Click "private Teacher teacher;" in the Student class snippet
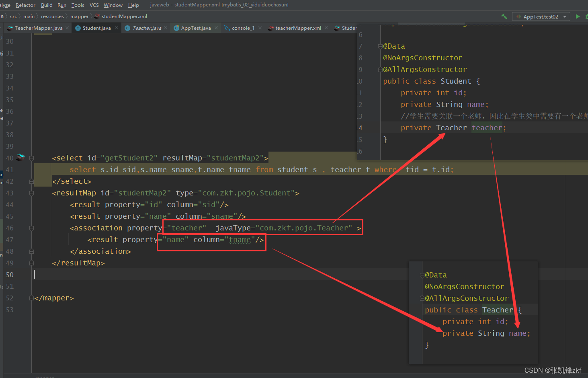This screenshot has height=378, width=588. (x=453, y=128)
